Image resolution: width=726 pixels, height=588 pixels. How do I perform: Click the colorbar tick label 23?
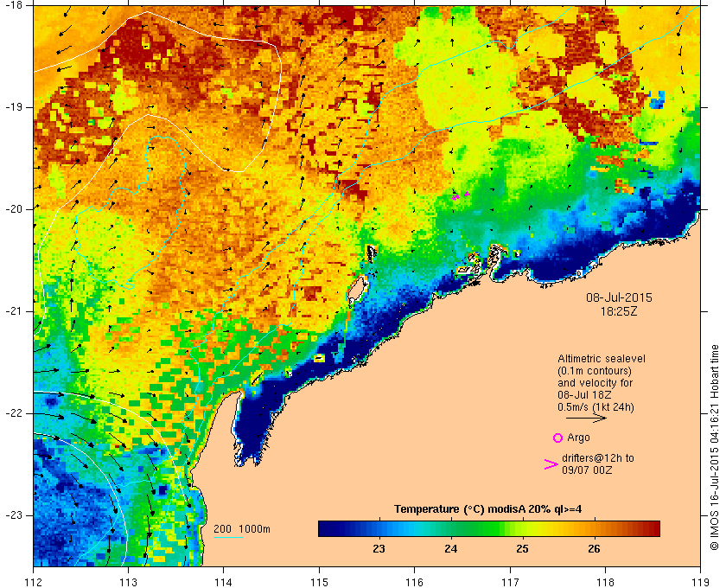tap(379, 549)
